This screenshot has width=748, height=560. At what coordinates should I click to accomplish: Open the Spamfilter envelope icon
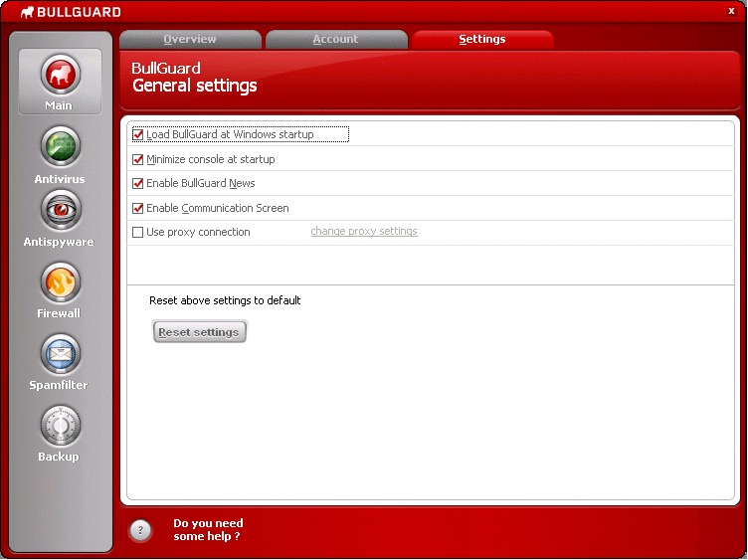click(60, 354)
